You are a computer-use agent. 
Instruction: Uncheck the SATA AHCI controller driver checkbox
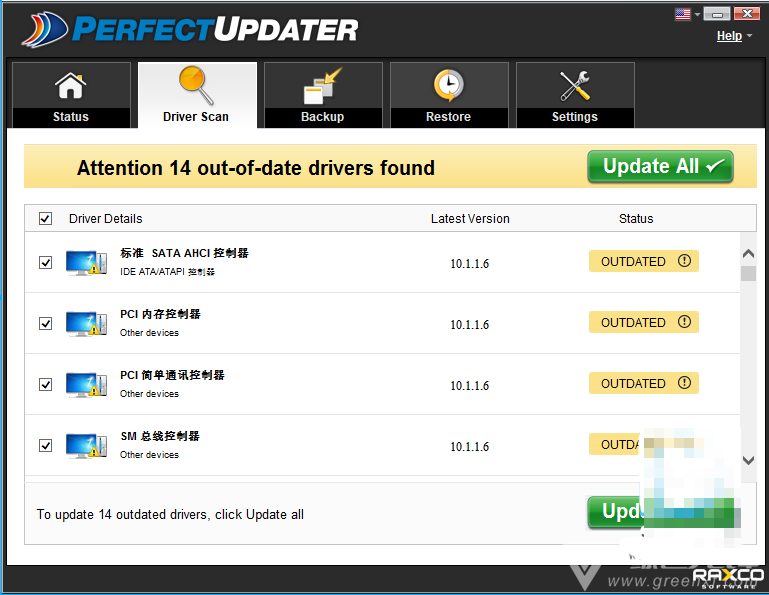pos(46,262)
